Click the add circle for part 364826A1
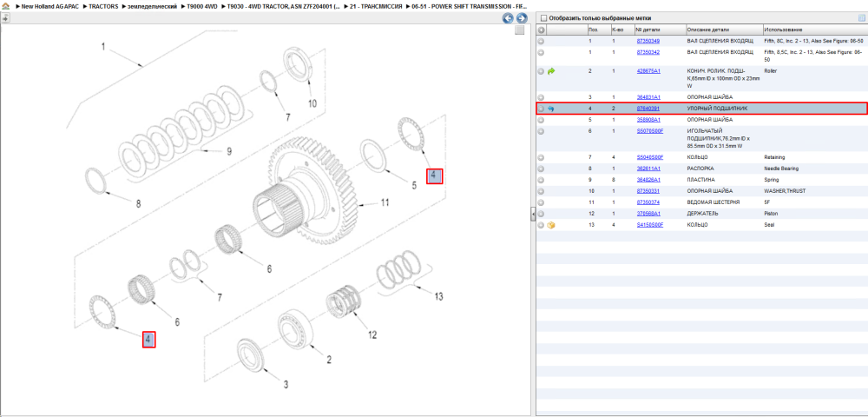The height and width of the screenshot is (417, 868). click(541, 180)
